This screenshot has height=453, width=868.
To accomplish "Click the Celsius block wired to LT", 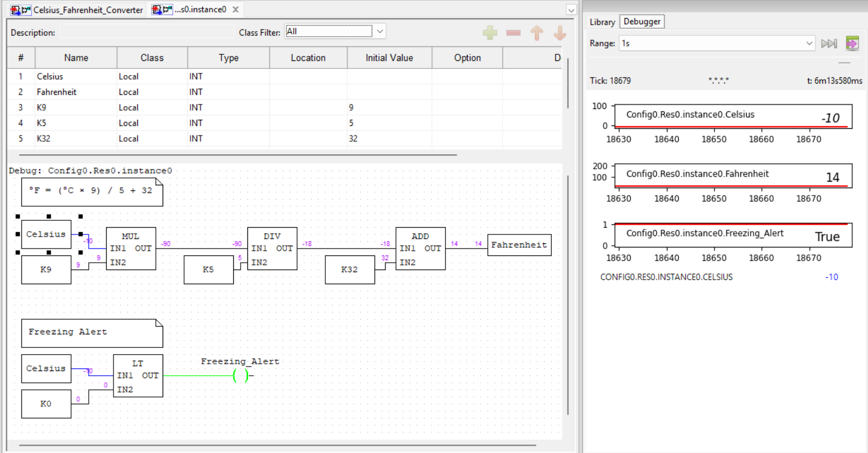I will click(x=46, y=369).
